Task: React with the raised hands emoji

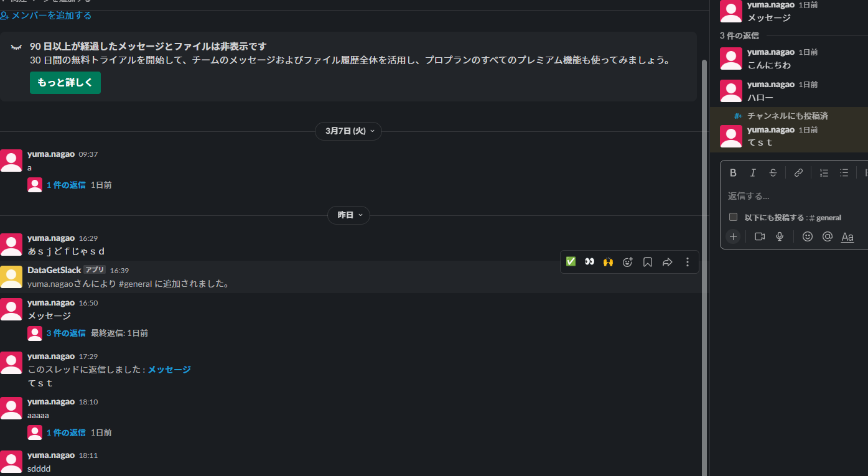Action: 608,262
